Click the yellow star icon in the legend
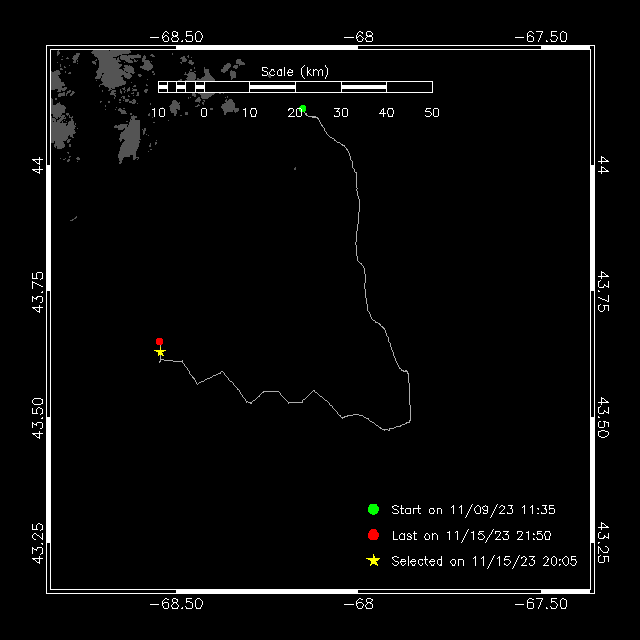 373,561
